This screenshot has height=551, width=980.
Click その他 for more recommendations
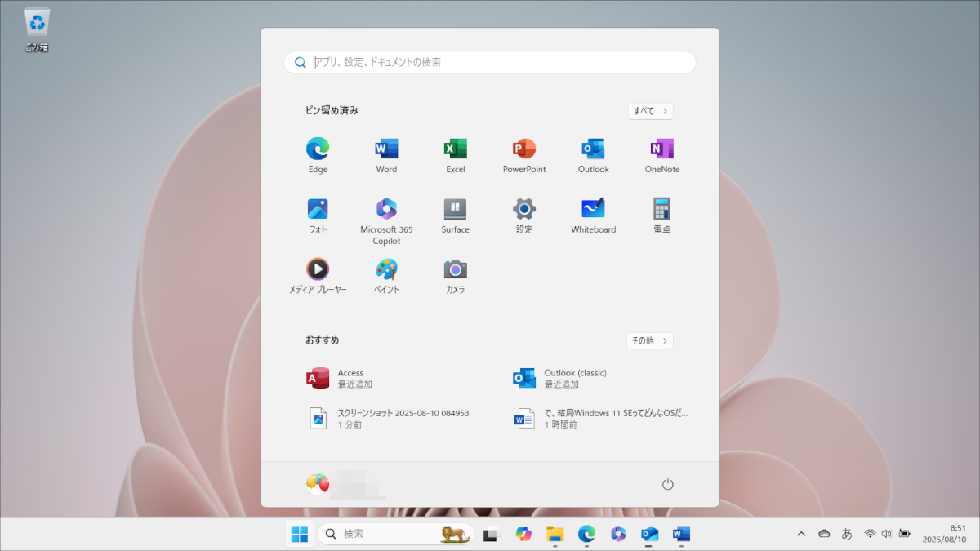point(650,340)
